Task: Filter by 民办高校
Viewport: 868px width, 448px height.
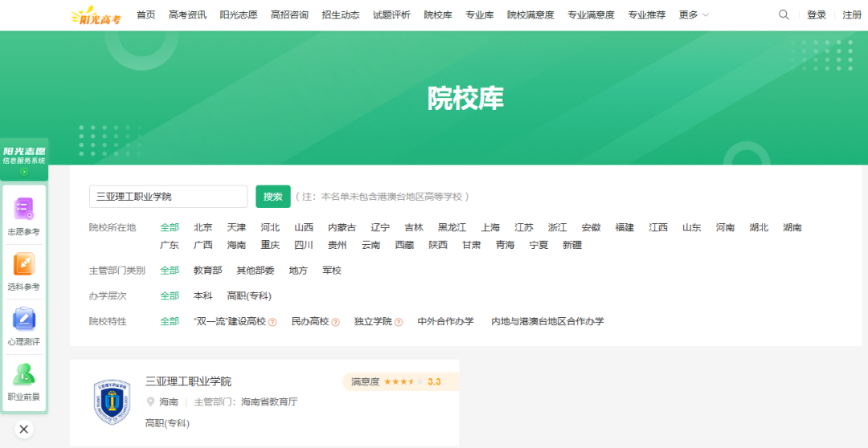Action: point(310,321)
